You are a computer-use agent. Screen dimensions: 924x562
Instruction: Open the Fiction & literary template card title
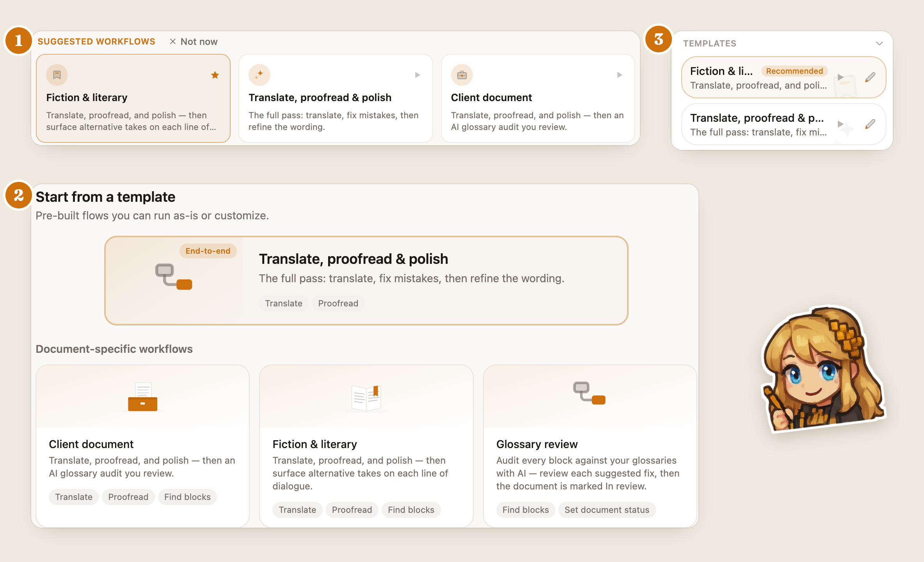[x=315, y=444]
